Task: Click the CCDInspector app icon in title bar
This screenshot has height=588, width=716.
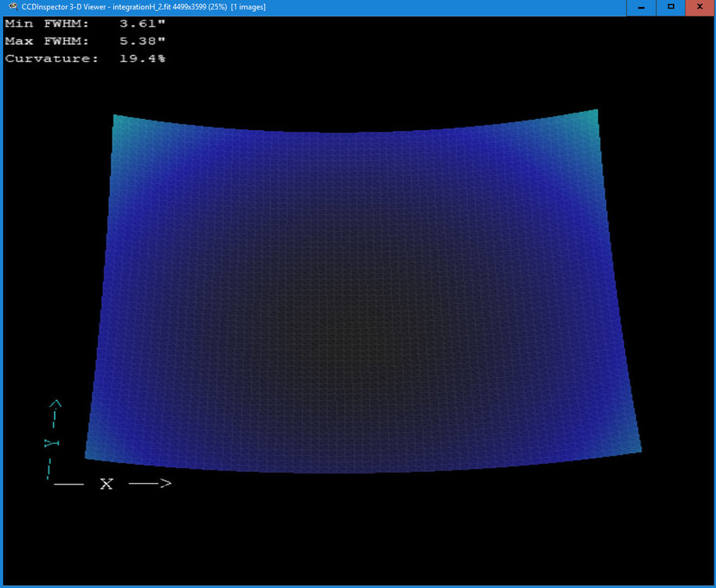Action: pyautogui.click(x=13, y=7)
